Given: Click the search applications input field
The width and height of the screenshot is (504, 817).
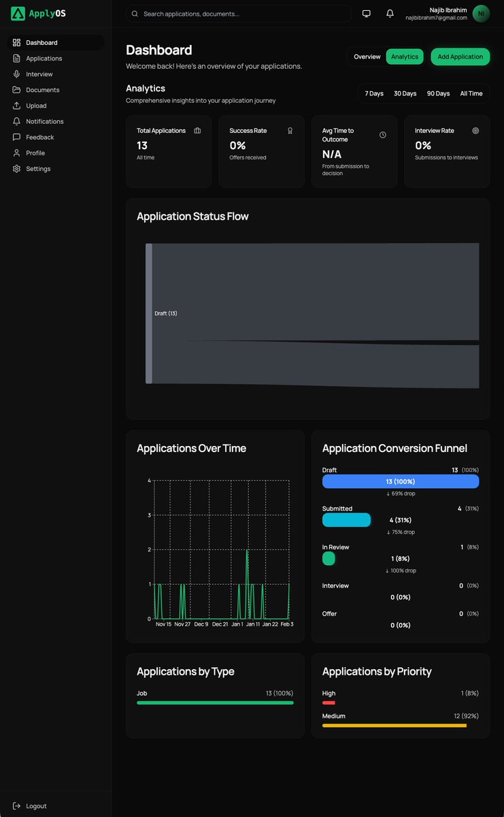Looking at the screenshot, I should click(239, 14).
